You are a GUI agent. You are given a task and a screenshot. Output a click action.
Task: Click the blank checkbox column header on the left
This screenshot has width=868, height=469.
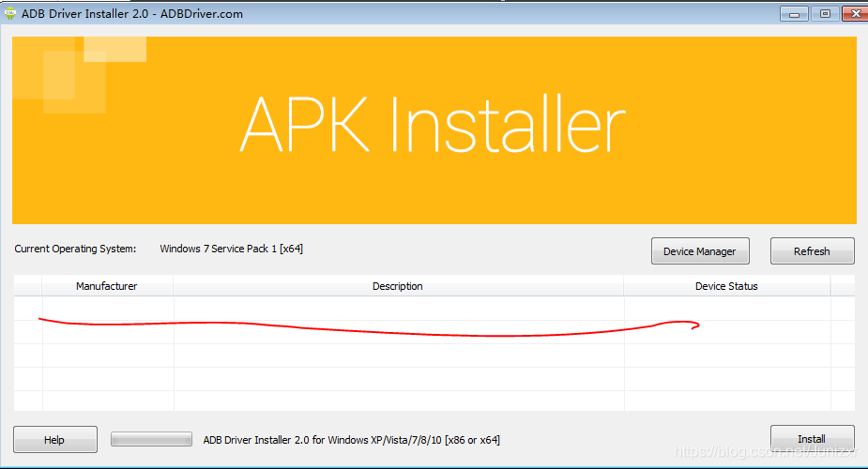click(x=27, y=286)
